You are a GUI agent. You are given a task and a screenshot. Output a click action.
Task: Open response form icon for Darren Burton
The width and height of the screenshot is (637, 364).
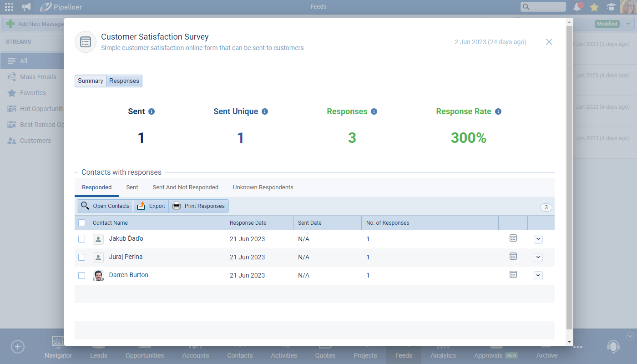(x=513, y=275)
